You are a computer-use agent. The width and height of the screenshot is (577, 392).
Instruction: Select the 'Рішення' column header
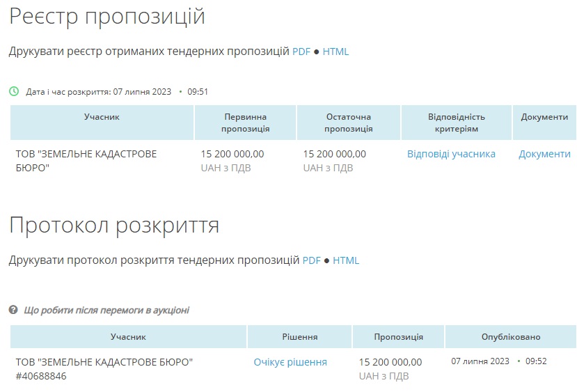(299, 337)
